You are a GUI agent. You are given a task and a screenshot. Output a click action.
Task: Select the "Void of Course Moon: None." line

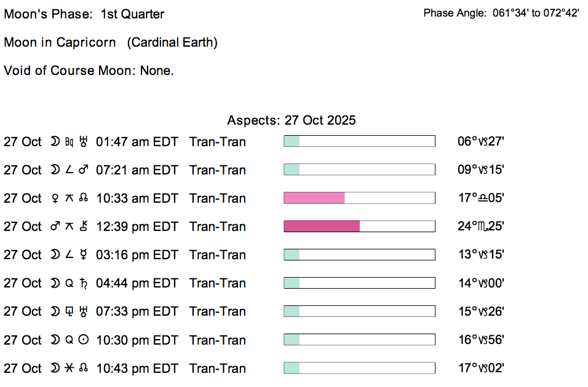(x=89, y=71)
